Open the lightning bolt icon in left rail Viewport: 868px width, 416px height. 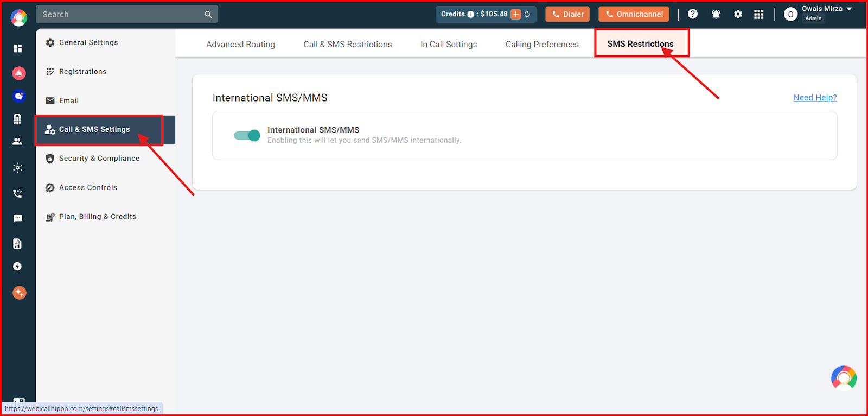17,267
